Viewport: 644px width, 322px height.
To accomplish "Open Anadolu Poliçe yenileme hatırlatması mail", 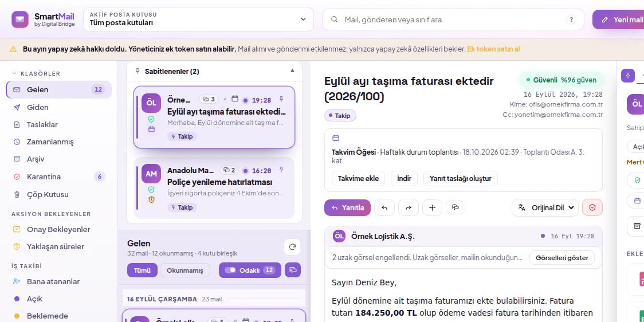I will (x=214, y=188).
